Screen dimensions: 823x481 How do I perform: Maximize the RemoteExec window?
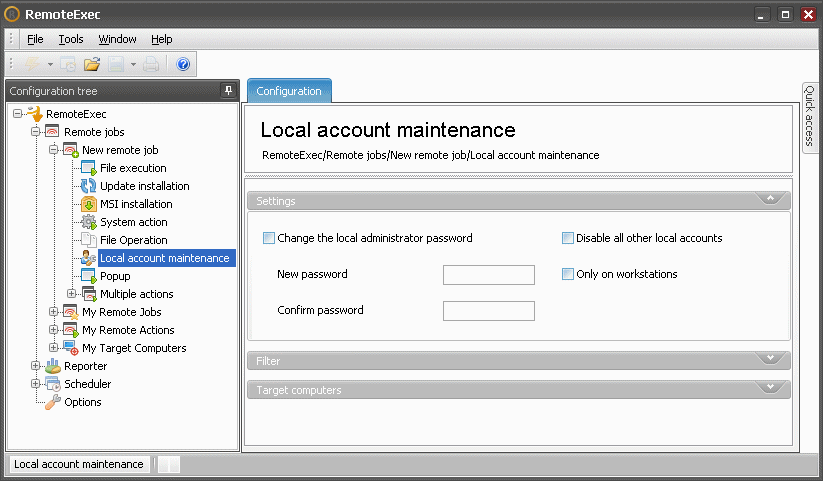tap(785, 15)
